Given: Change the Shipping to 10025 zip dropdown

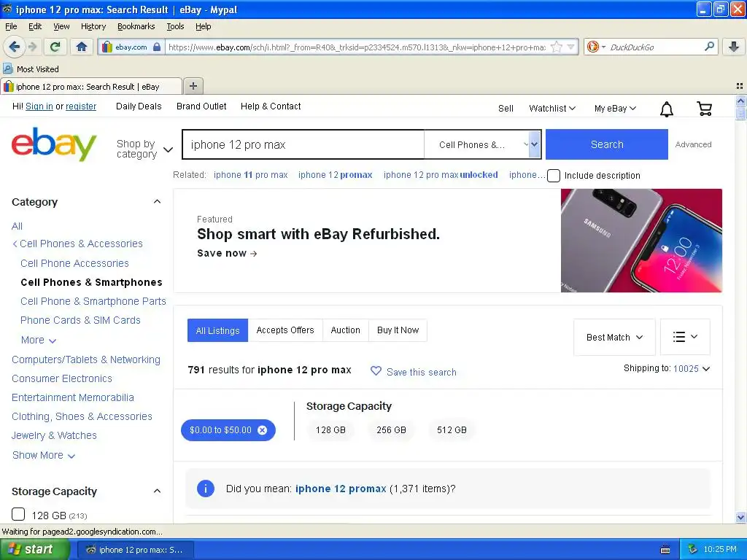Looking at the screenshot, I should pos(691,368).
